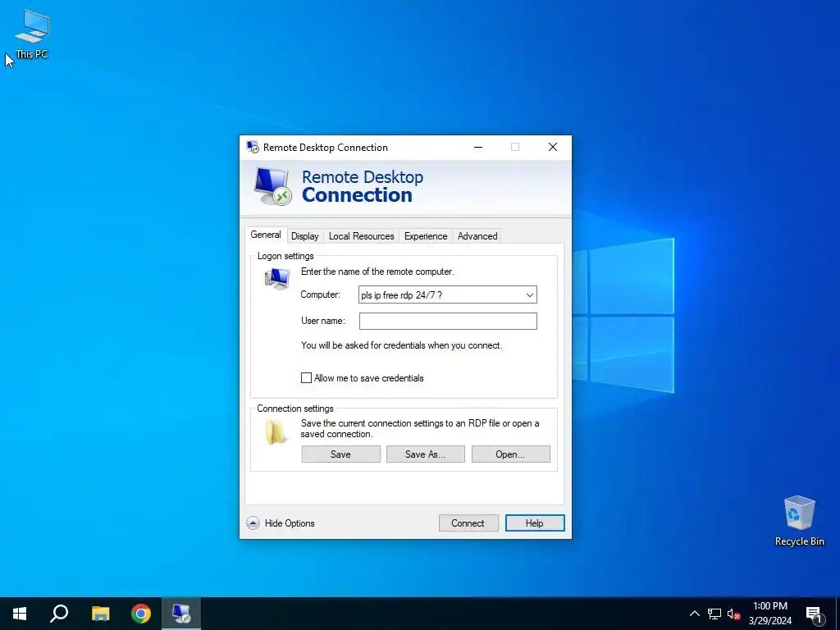The width and height of the screenshot is (840, 630).
Task: Click 'You will be asked for credentials' text
Action: pyautogui.click(x=401, y=345)
